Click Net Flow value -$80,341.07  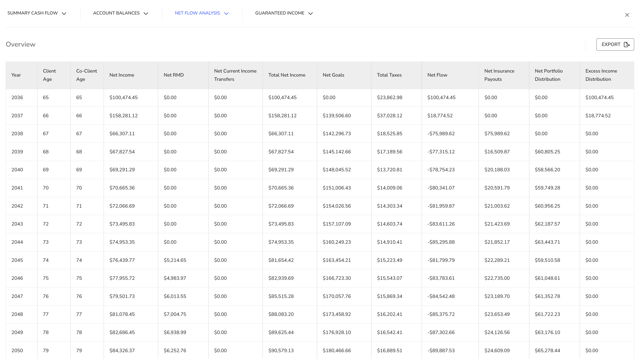(441, 188)
